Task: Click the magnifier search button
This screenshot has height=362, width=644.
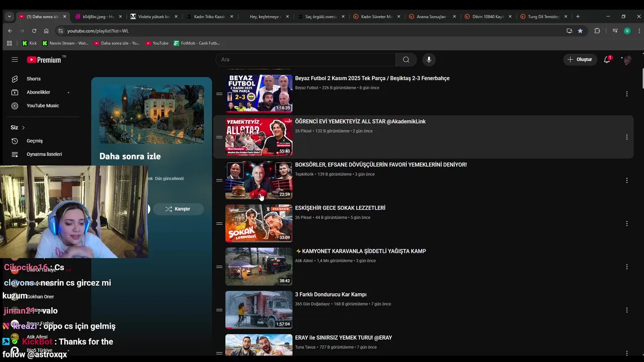Action: pos(406,59)
